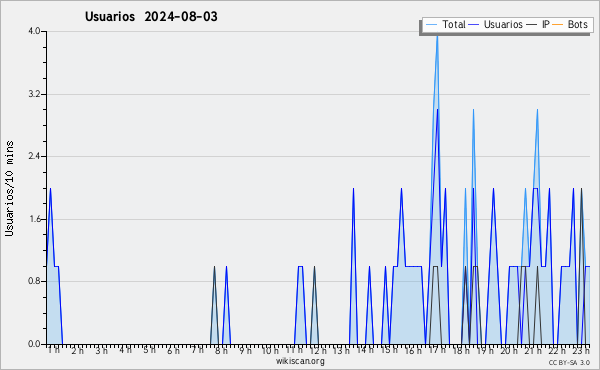Click the 'Usuarios 2024-08-03' chart title
Image resolution: width=600 pixels, height=370 pixels.
pos(151,17)
